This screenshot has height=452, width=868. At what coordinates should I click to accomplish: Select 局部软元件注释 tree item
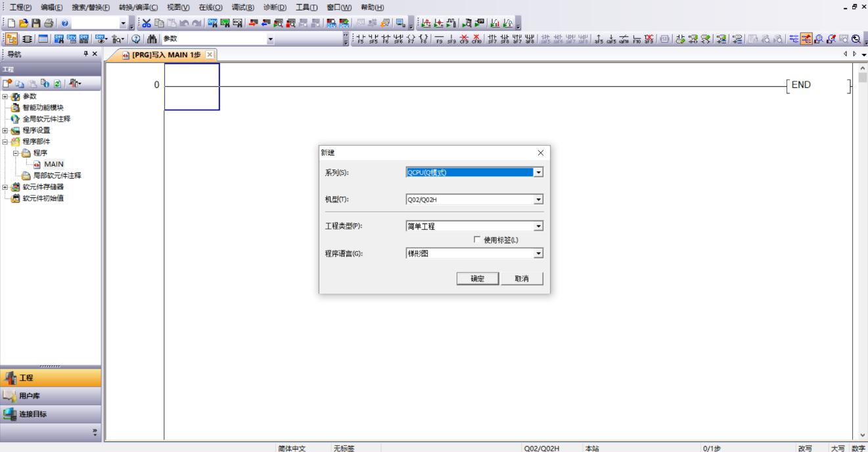pyautogui.click(x=57, y=175)
